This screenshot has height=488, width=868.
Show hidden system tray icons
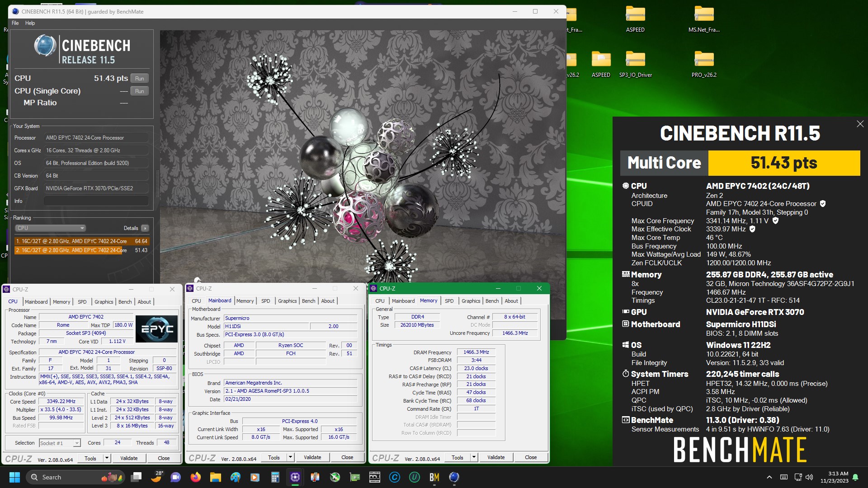(x=769, y=477)
